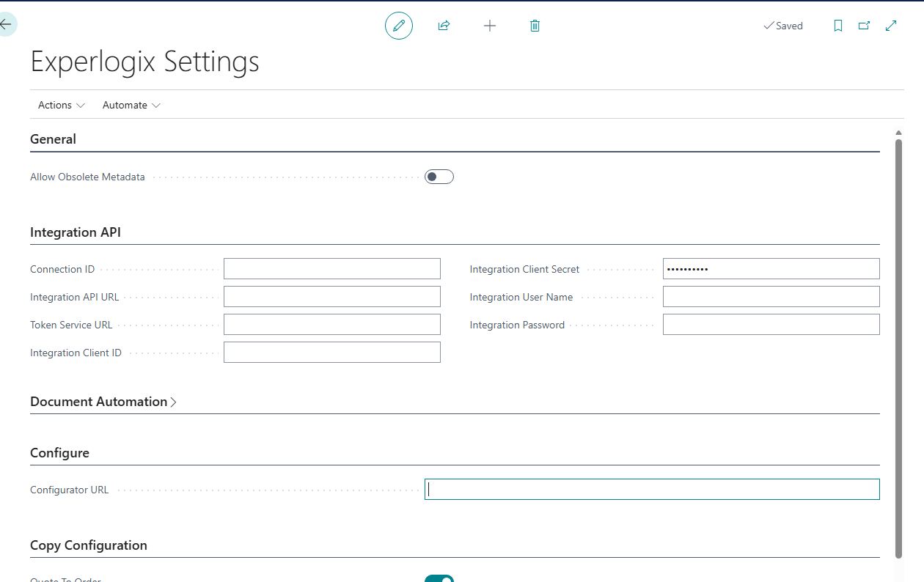Collapse the Copy Configuration section header
924x582 pixels.
(89, 545)
